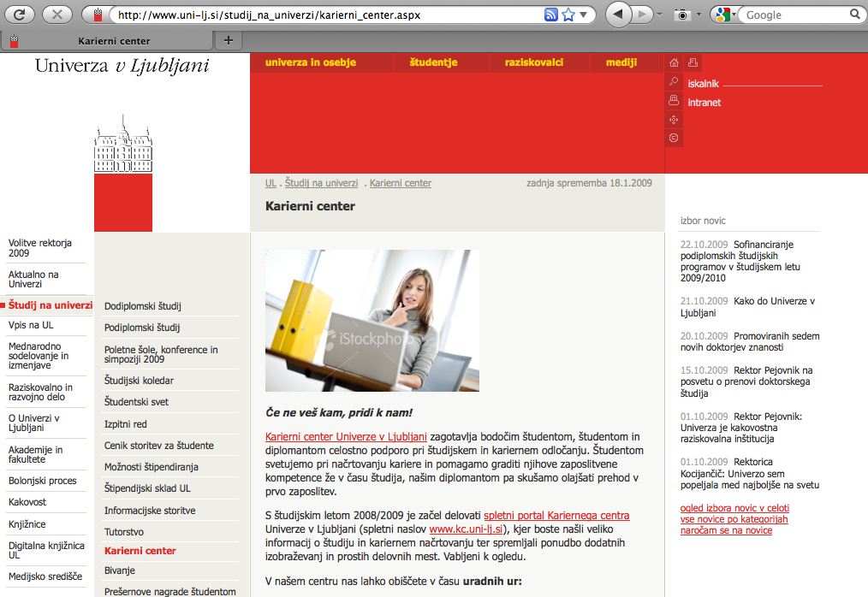Click the 'iskalnik' search input line
This screenshot has width=868, height=597.
pos(773,84)
